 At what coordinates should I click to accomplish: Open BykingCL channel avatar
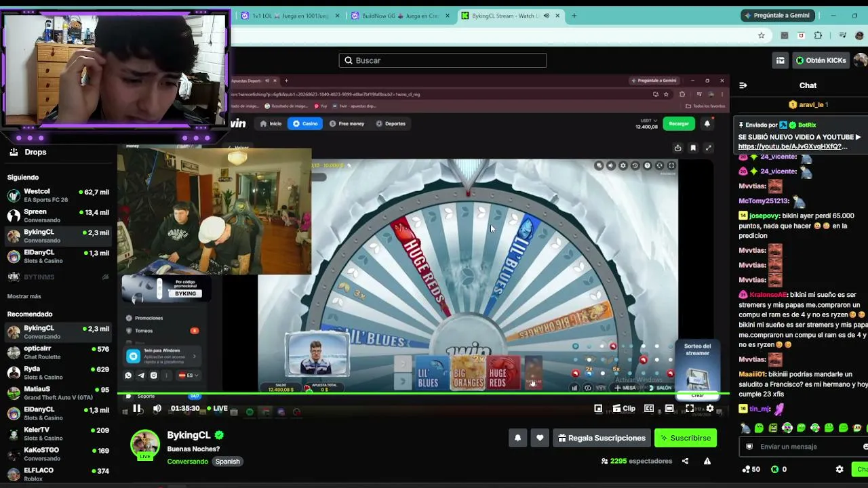coord(144,444)
